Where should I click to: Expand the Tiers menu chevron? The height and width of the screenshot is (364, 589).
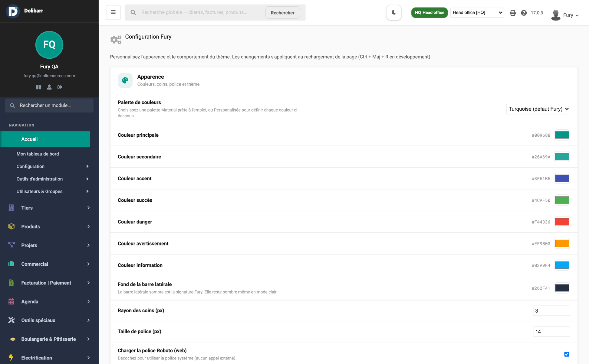(x=88, y=208)
